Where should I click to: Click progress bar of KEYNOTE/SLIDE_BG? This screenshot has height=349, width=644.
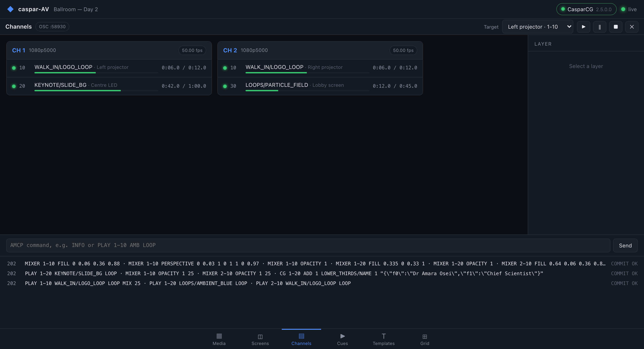click(96, 91)
